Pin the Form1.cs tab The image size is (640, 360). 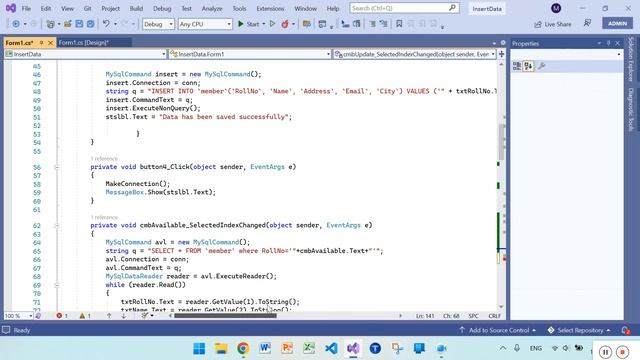coord(41,42)
